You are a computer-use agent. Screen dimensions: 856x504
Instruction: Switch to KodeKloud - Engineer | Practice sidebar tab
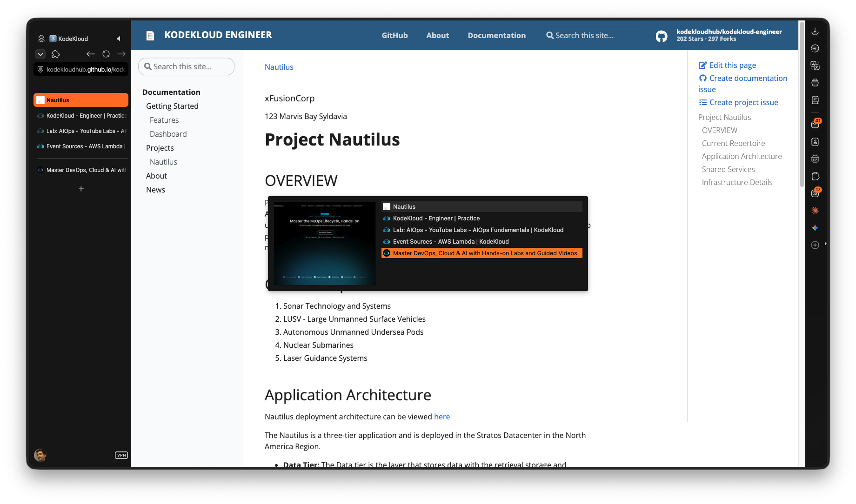81,116
